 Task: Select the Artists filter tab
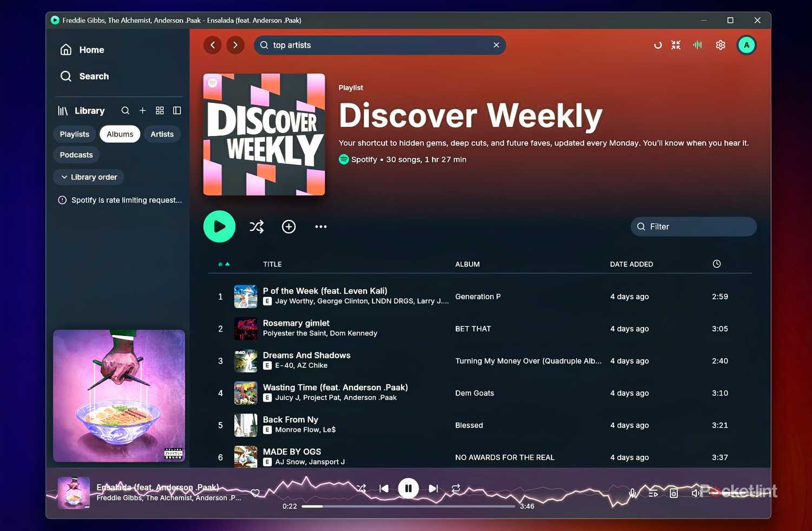click(162, 134)
